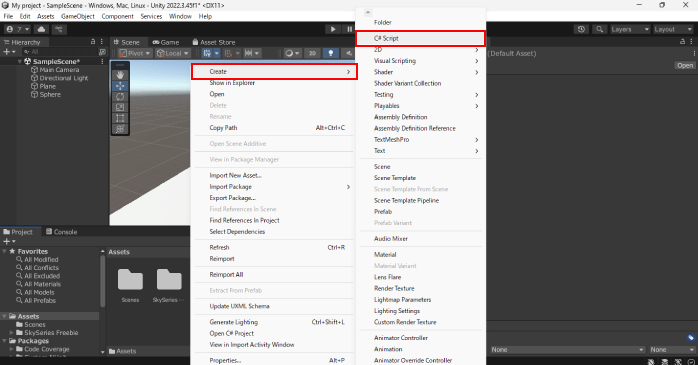Screen dimensions: 698x365
Task: Open the draw mode shading dropdown
Action: point(292,53)
